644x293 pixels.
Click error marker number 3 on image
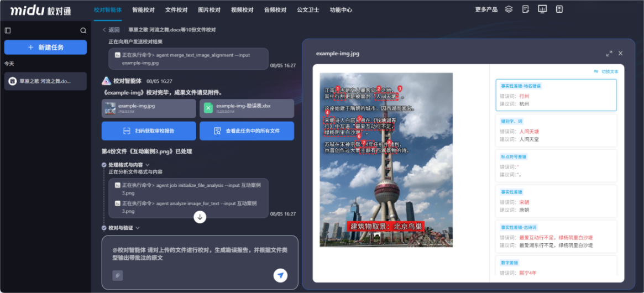tap(399, 88)
